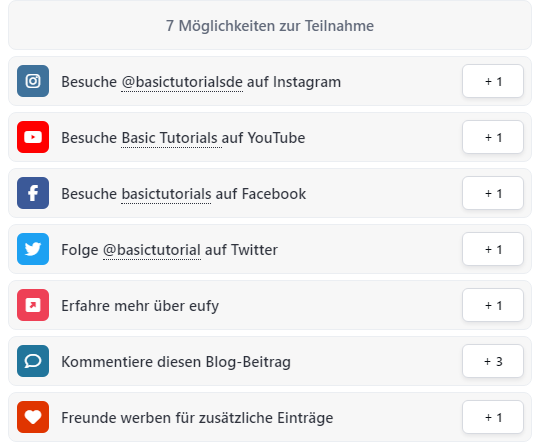Click the Instagram icon
The width and height of the screenshot is (540, 448).
(33, 81)
